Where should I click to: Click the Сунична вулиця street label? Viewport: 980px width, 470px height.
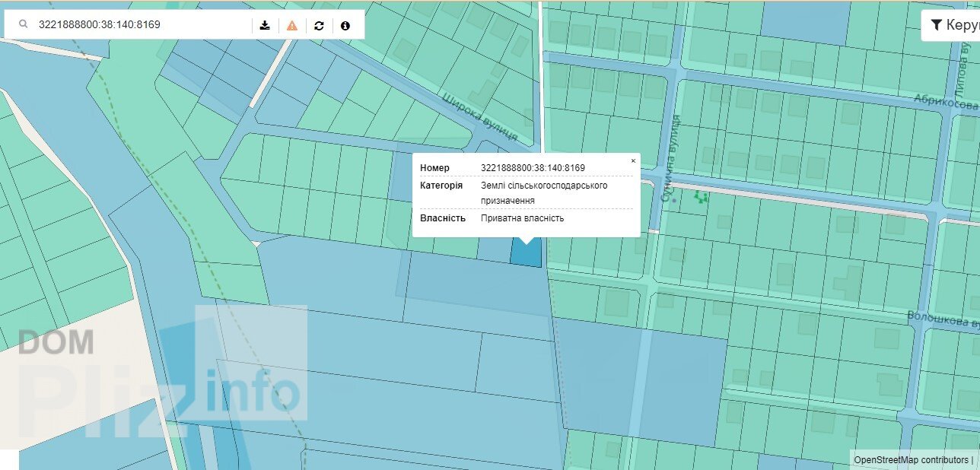(668, 158)
